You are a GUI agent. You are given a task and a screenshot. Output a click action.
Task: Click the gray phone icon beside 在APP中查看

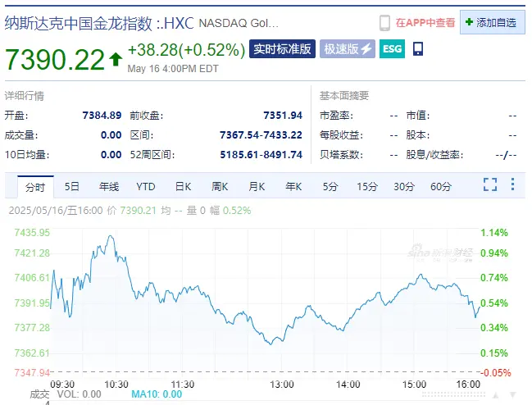[x=385, y=23]
